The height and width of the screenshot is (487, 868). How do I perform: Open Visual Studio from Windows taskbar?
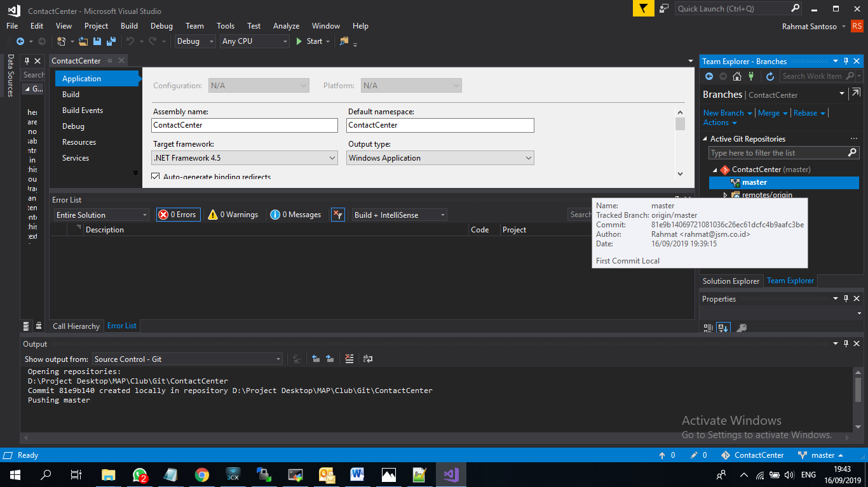coord(451,474)
